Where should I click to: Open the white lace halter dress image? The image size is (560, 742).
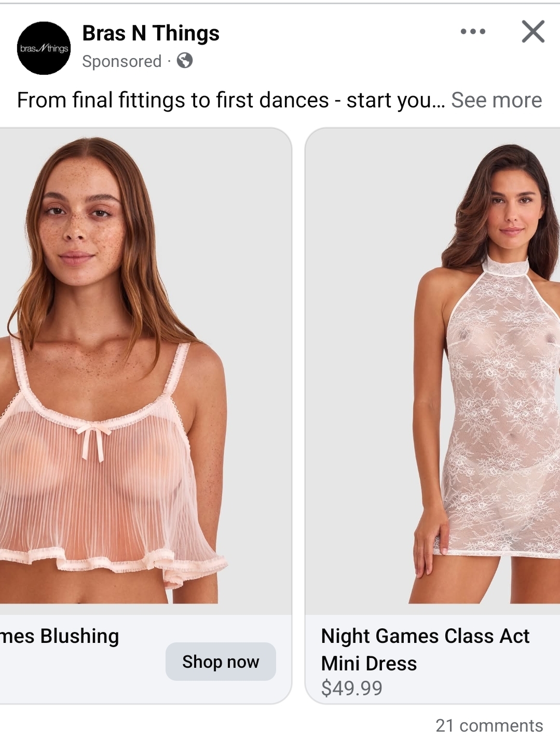point(433,371)
